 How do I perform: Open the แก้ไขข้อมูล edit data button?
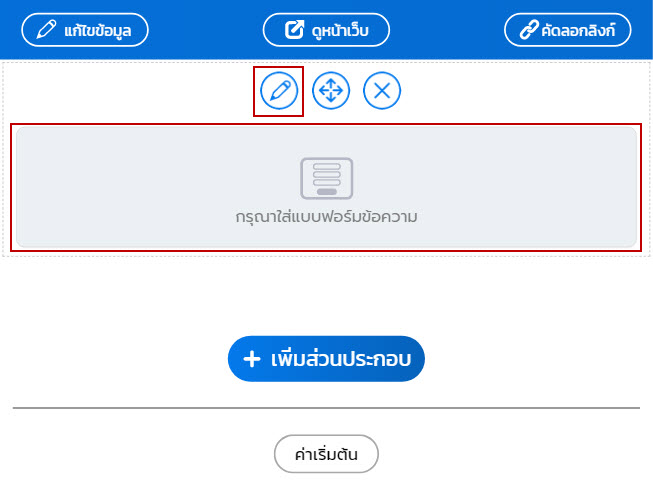tap(85, 30)
